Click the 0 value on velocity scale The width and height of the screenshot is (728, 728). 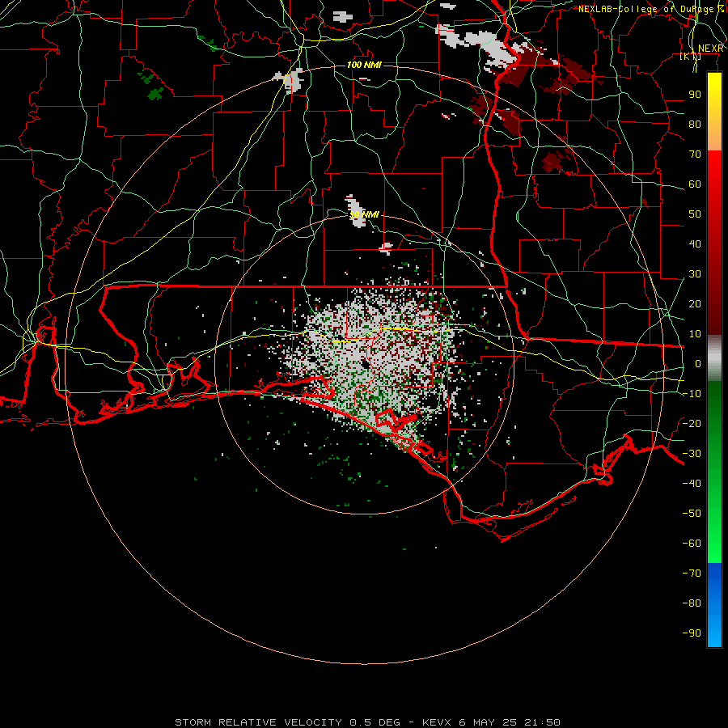click(698, 363)
